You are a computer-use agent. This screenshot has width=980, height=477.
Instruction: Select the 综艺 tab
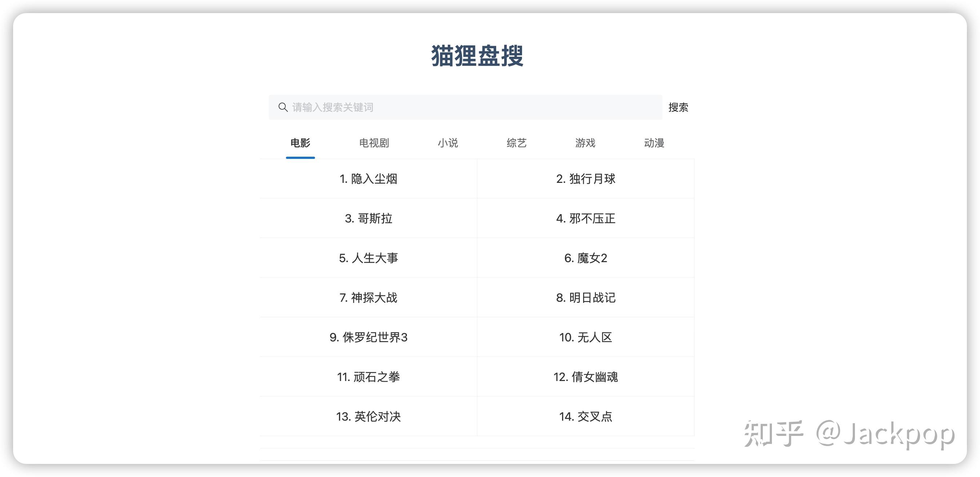[x=516, y=143]
